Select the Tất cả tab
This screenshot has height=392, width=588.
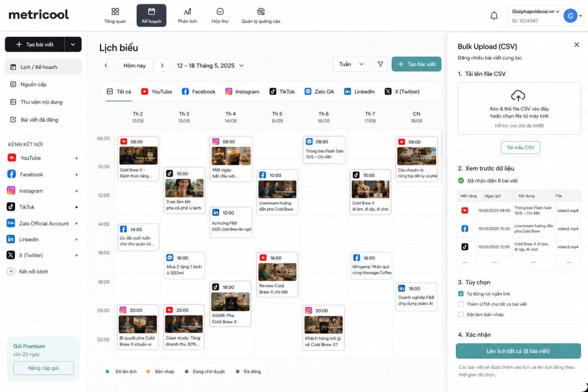(119, 91)
